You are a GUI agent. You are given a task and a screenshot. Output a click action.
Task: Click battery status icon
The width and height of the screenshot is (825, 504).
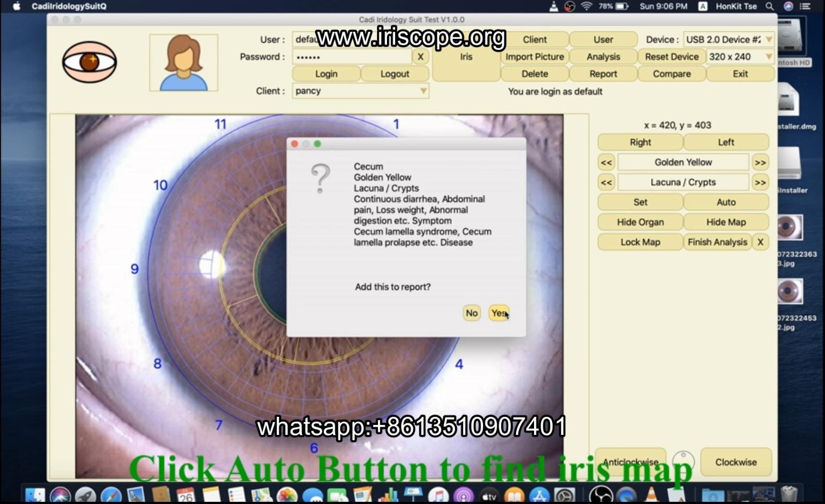pyautogui.click(x=622, y=7)
